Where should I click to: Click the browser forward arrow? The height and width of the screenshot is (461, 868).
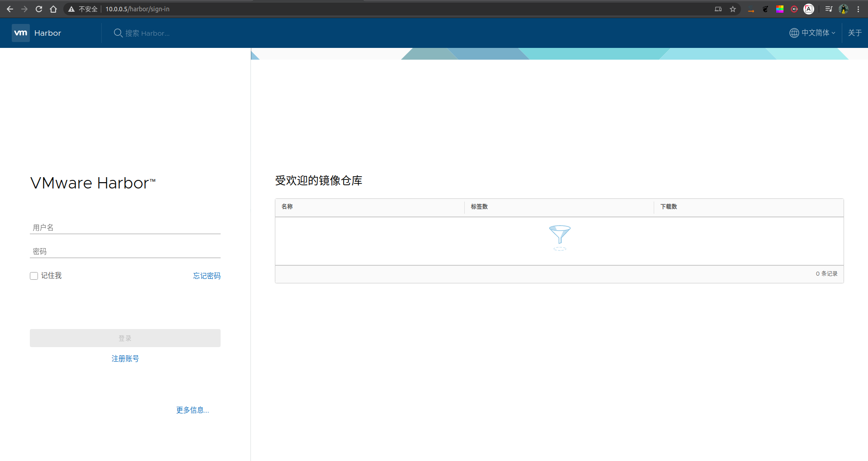(24, 9)
